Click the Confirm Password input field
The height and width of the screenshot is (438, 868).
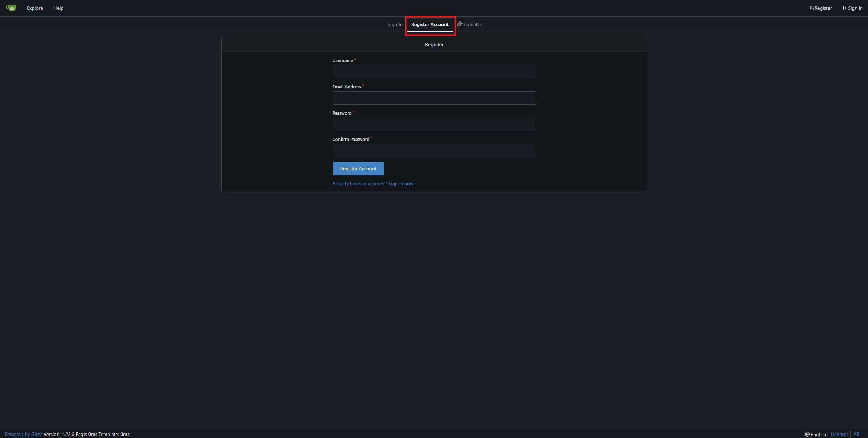coord(434,150)
